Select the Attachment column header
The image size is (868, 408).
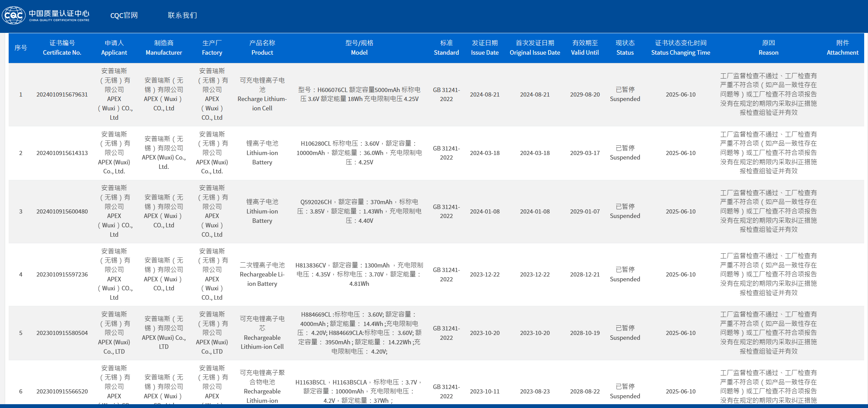tap(842, 48)
